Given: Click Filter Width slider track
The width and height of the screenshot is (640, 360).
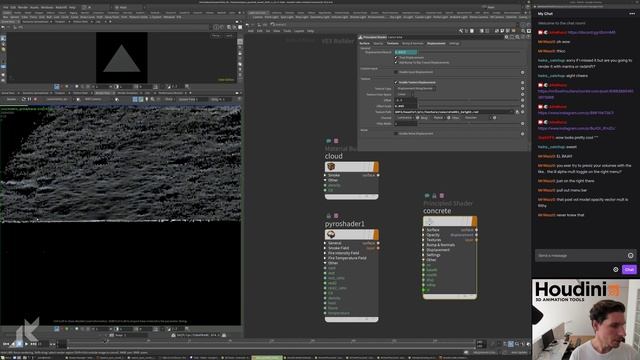Looking at the screenshot, I should pos(469,123).
